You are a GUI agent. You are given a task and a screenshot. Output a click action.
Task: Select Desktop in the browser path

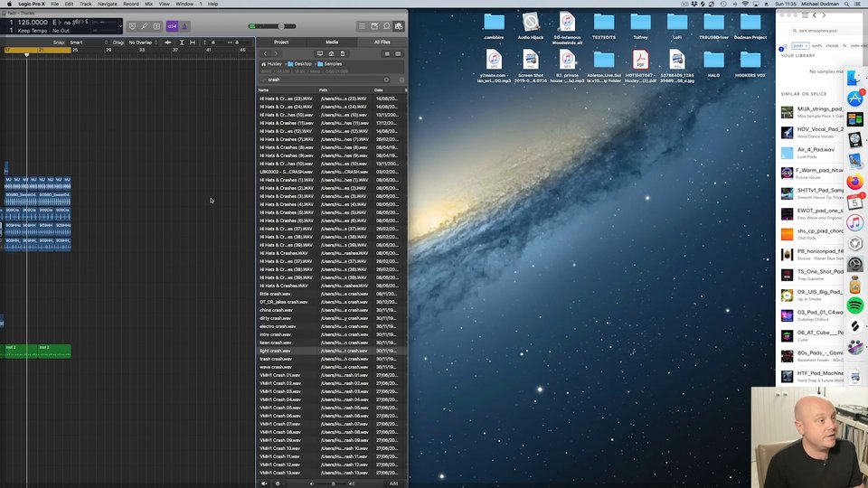(299, 63)
